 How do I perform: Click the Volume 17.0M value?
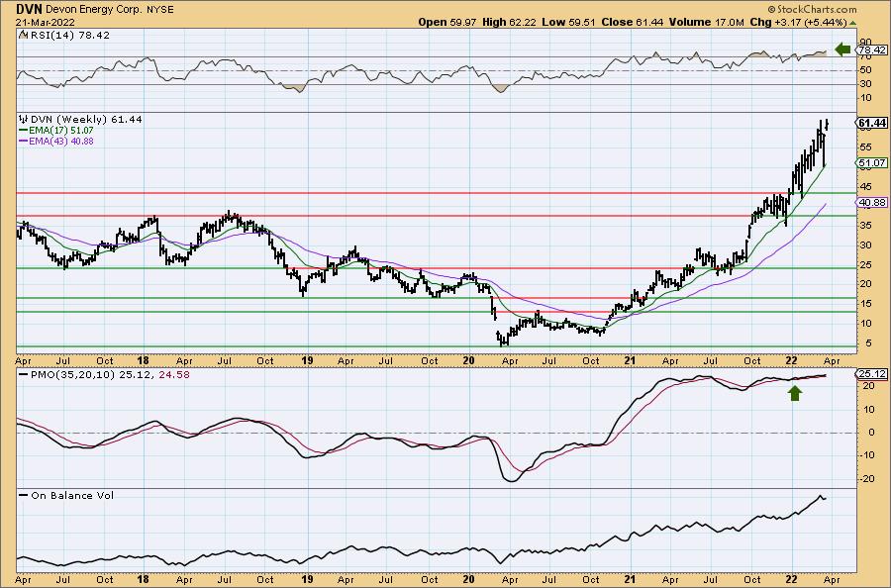point(707,22)
